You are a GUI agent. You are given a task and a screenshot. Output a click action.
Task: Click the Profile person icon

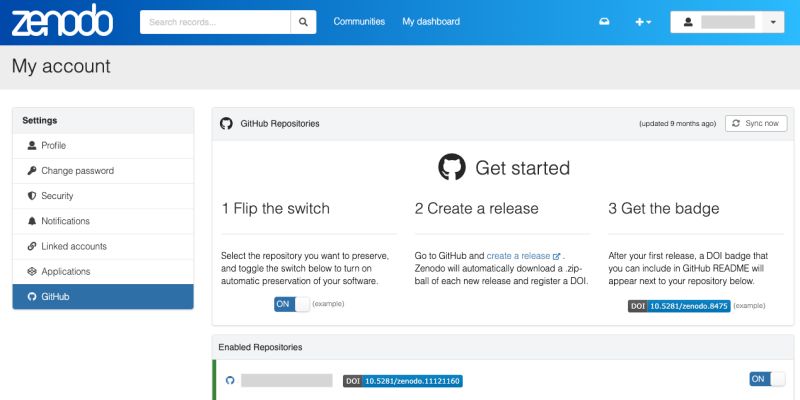(32, 145)
